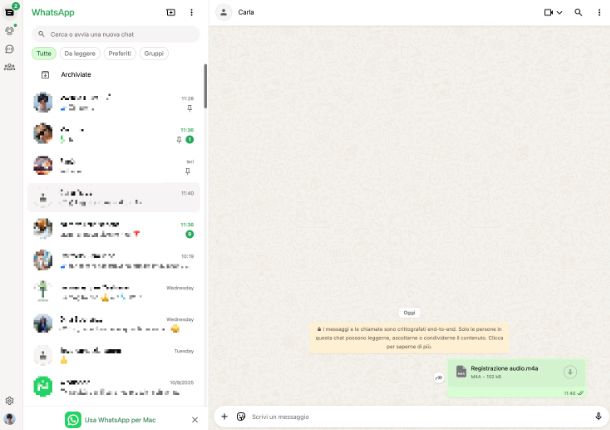This screenshot has width=610, height=430.
Task: Forward the audio file message
Action: click(x=439, y=377)
